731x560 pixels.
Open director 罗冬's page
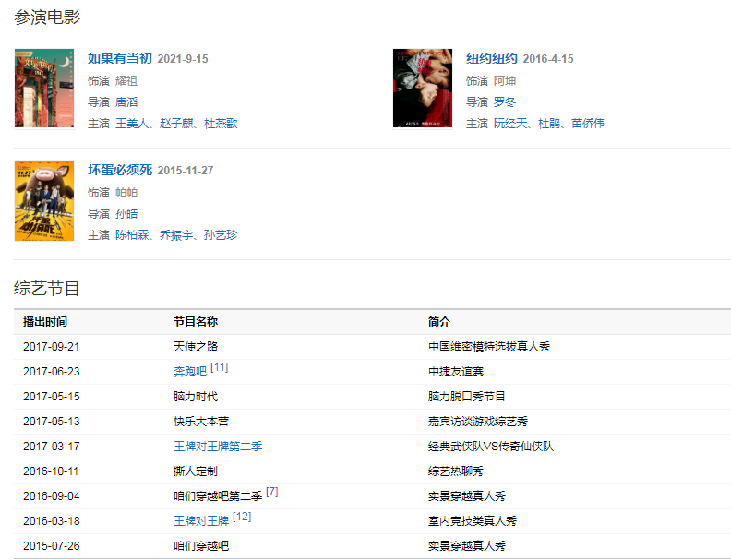(505, 102)
